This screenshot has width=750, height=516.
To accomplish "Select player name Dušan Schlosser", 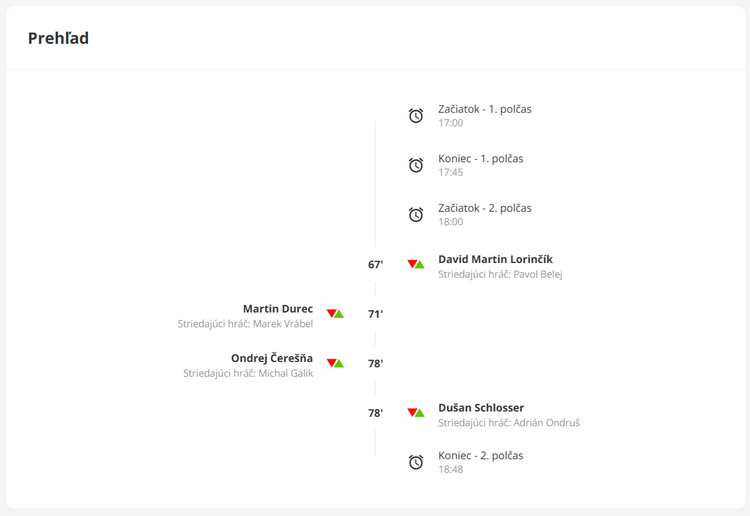I will coord(481,407).
